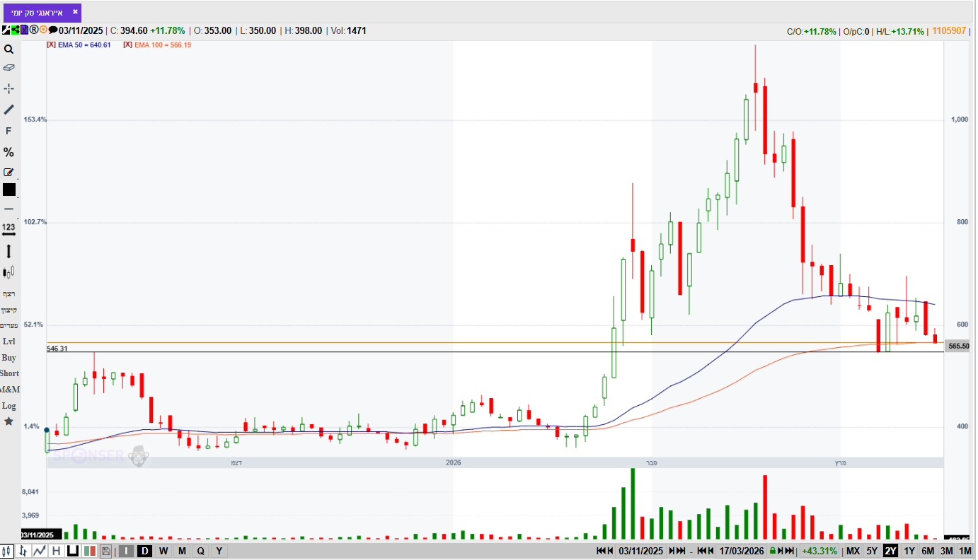
Task: Switch to line chart type
Action: coord(40,551)
